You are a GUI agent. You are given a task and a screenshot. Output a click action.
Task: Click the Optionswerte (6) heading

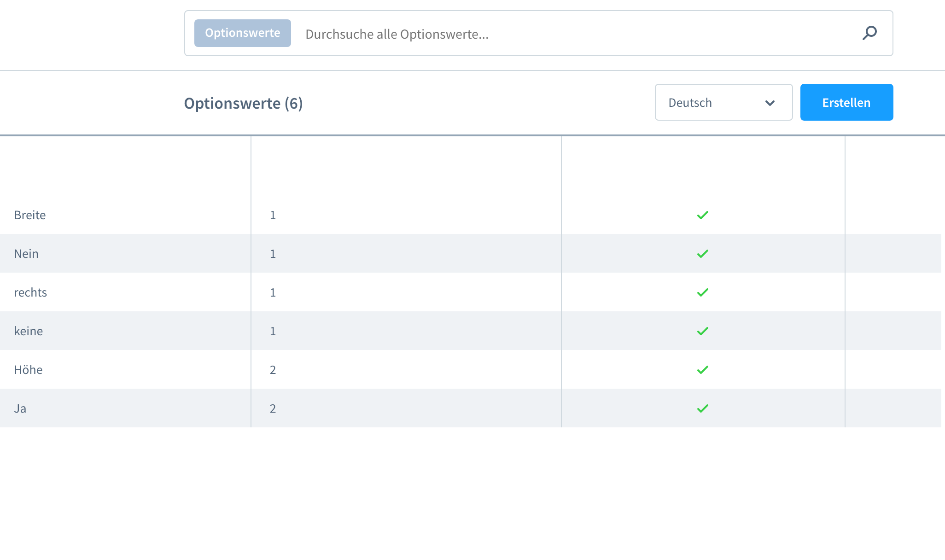pos(243,103)
